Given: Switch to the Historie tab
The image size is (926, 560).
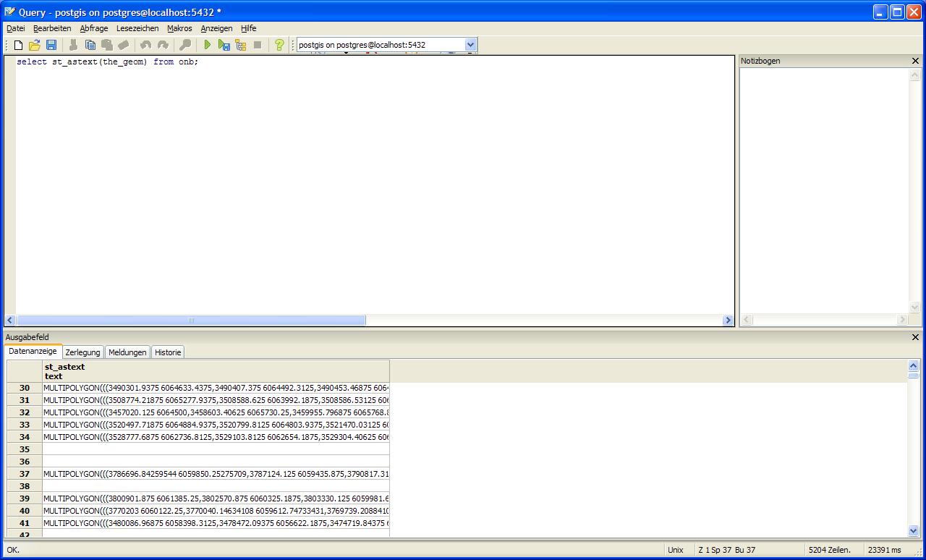Looking at the screenshot, I should pyautogui.click(x=168, y=352).
